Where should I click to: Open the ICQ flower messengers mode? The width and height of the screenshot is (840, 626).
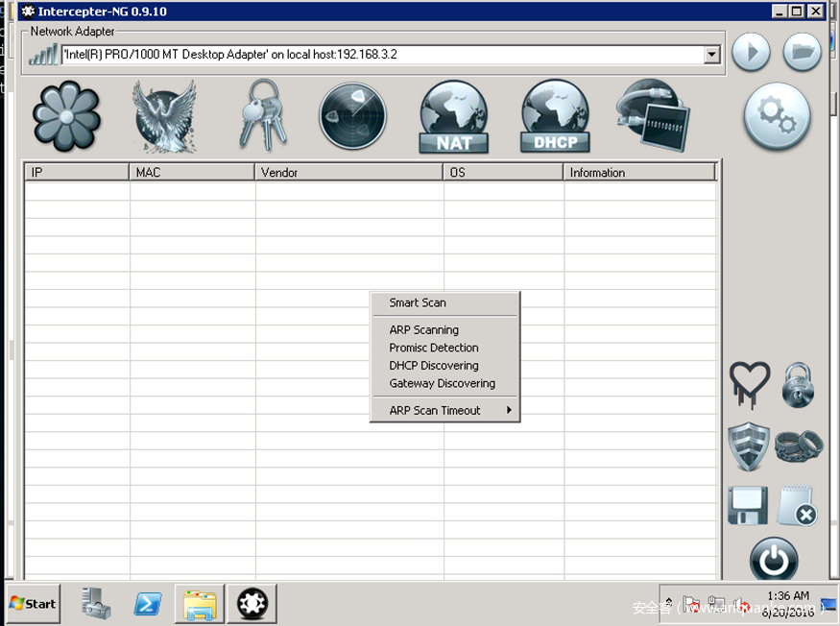tap(66, 116)
